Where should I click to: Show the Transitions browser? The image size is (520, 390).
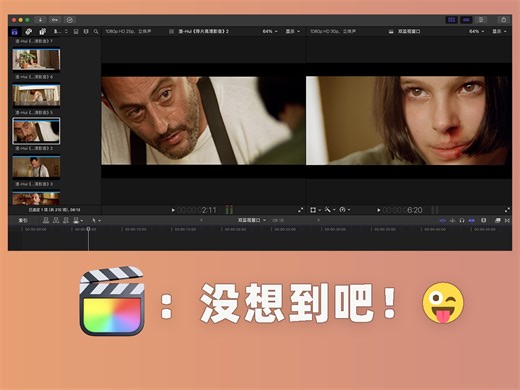[x=507, y=220]
